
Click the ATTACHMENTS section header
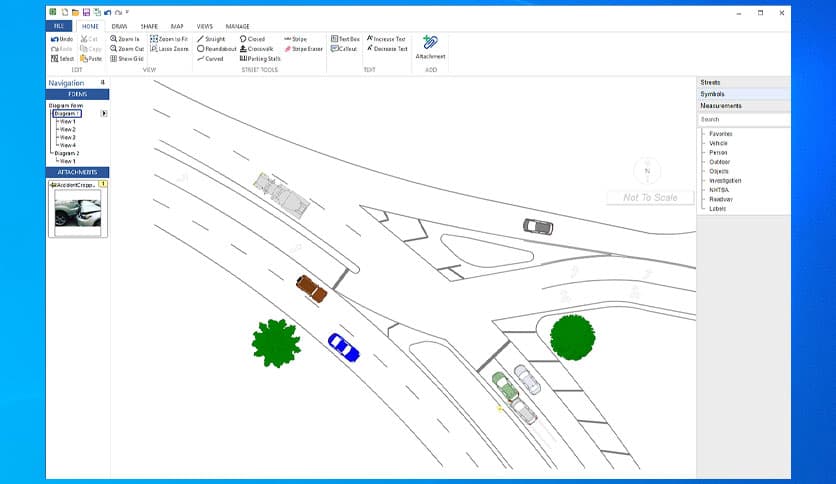pos(77,172)
